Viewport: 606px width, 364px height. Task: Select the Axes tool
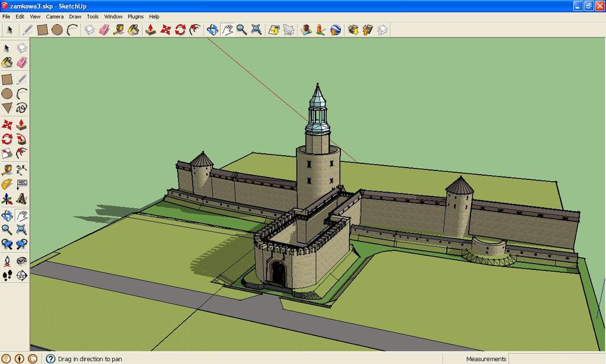7,199
